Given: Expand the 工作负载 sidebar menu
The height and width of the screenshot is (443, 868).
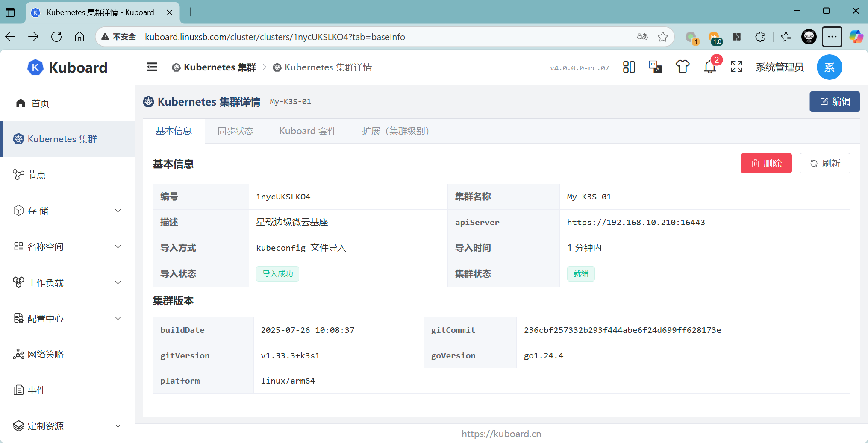Looking at the screenshot, I should click(68, 282).
